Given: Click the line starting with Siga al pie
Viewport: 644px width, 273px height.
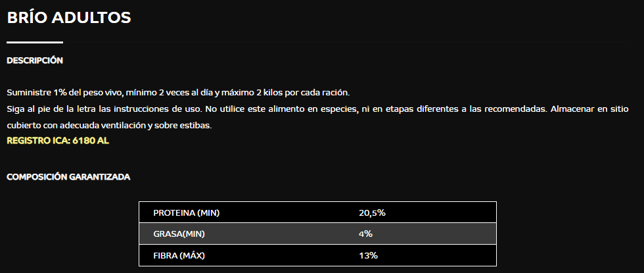Looking at the screenshot, I should 318,109.
